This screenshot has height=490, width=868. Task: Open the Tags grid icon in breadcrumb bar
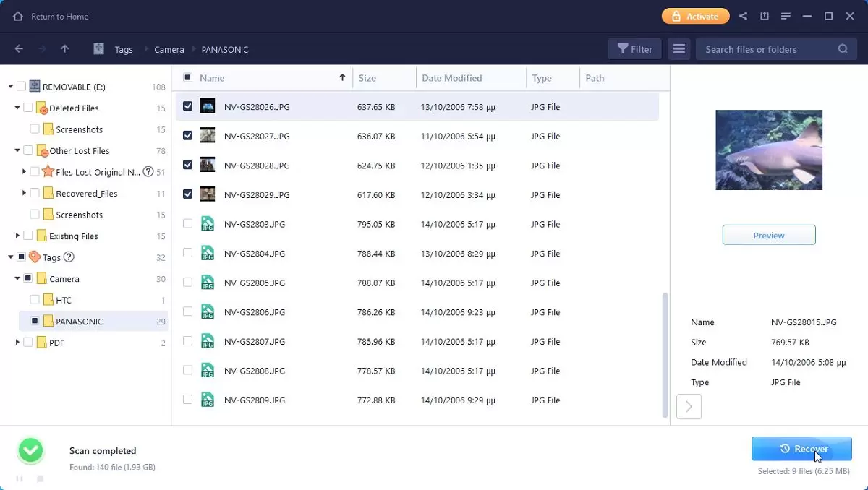[98, 48]
